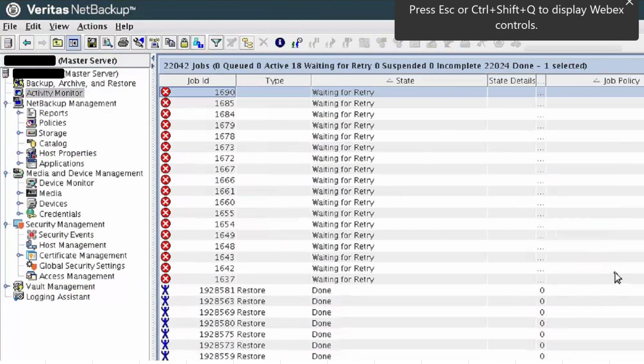Click the hierarchy tree view toolbar icon
The height and width of the screenshot is (364, 644).
(x=248, y=43)
